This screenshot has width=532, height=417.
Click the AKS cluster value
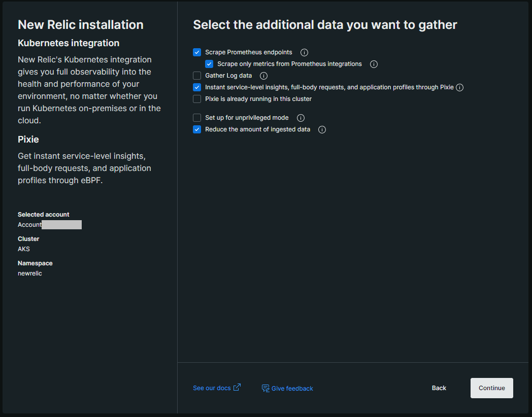click(24, 249)
